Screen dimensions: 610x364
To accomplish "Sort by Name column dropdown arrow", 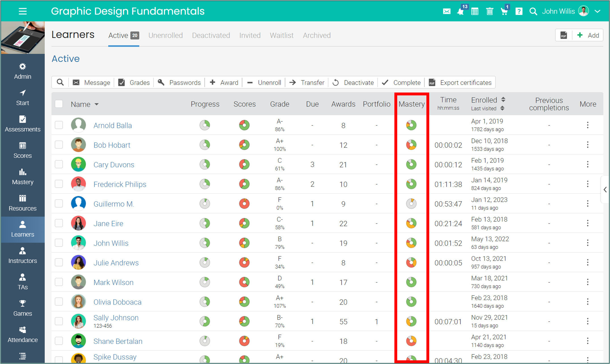I will click(97, 104).
